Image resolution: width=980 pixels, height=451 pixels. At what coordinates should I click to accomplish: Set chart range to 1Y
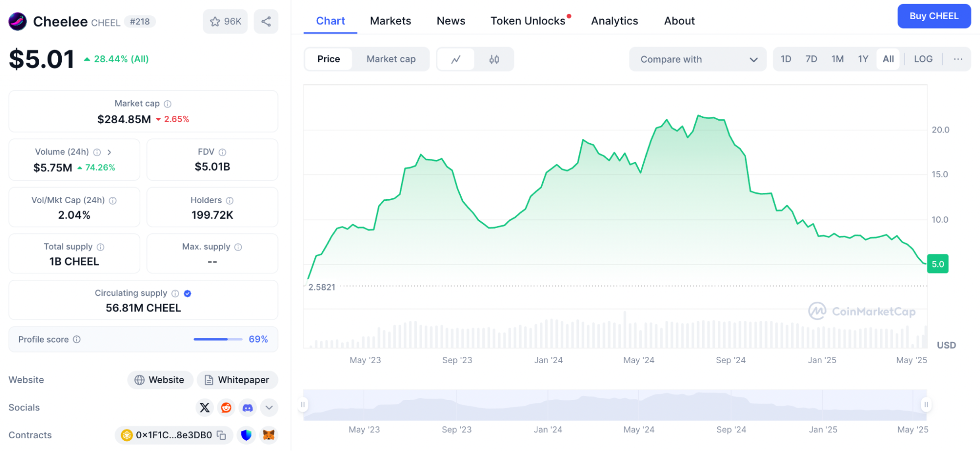click(863, 59)
